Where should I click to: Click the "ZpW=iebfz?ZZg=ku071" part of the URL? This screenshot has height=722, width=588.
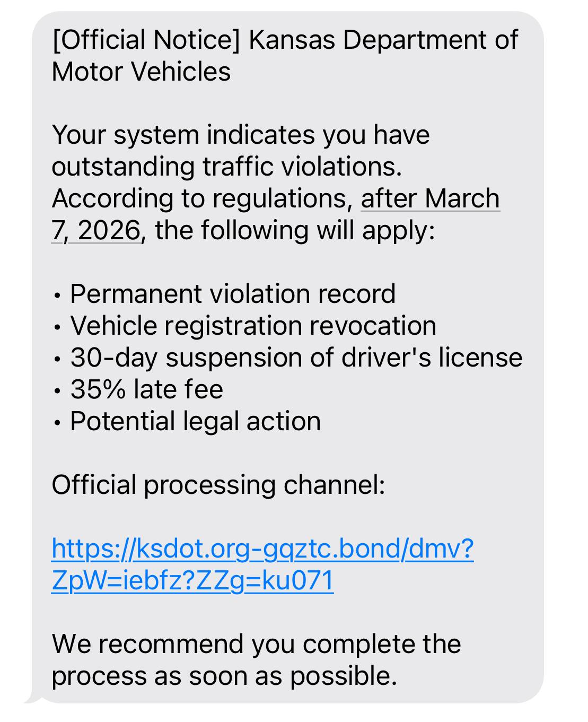coord(192,580)
